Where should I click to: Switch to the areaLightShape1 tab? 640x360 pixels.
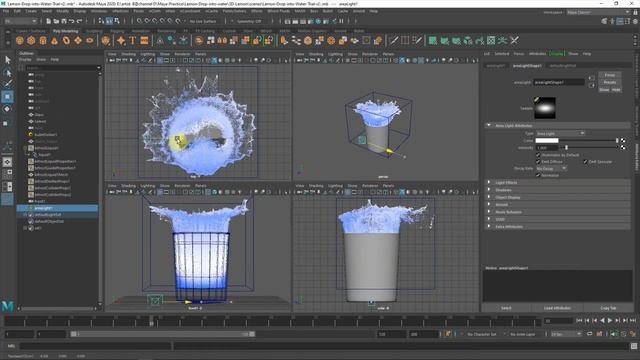pos(527,65)
